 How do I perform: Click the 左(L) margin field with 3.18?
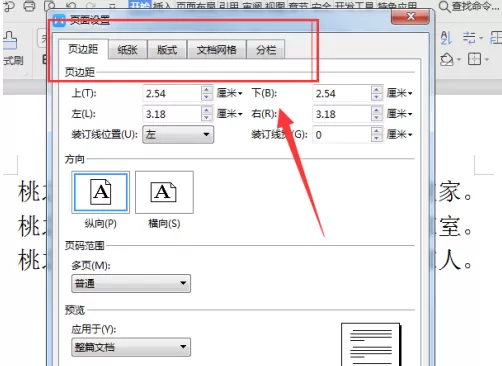172,114
